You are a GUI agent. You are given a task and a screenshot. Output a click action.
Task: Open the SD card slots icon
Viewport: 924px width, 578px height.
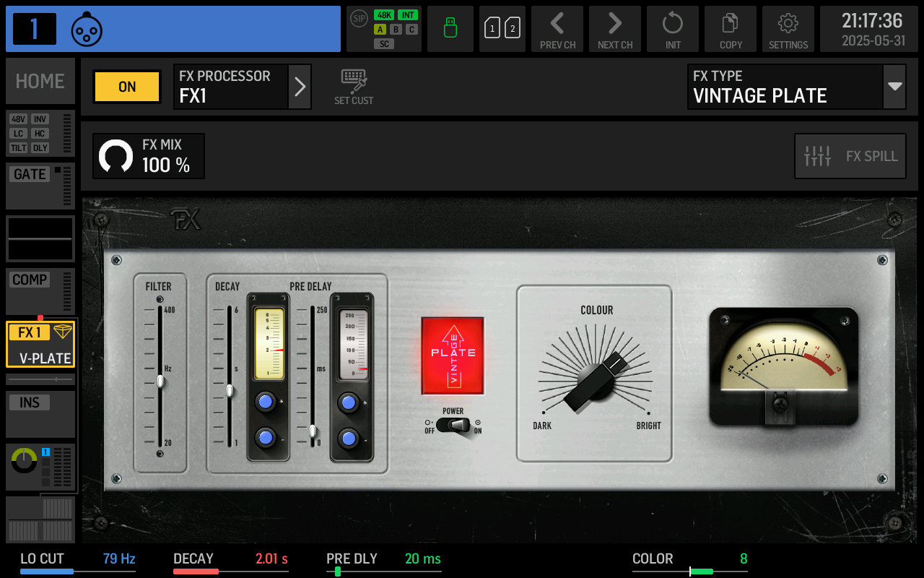tap(502, 29)
